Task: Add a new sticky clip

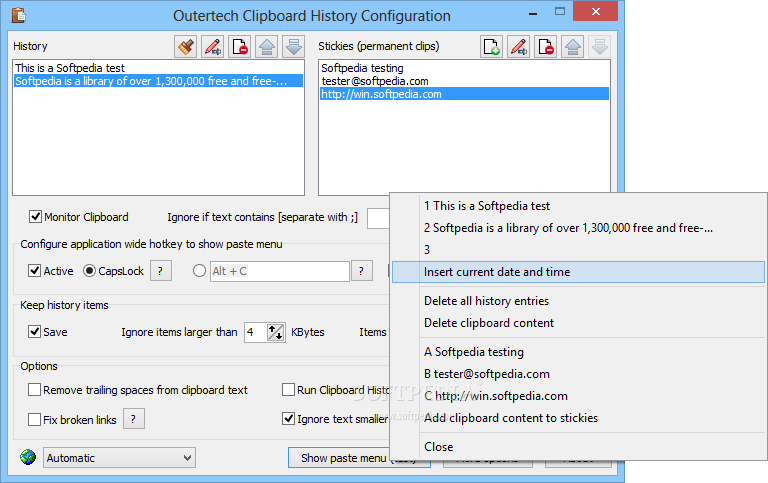Action: coord(491,47)
